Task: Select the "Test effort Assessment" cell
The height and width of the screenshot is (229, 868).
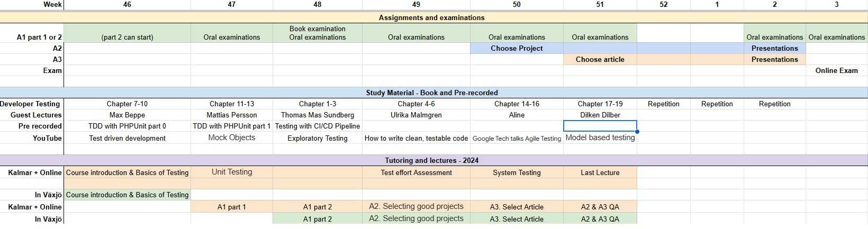Action: [416, 172]
